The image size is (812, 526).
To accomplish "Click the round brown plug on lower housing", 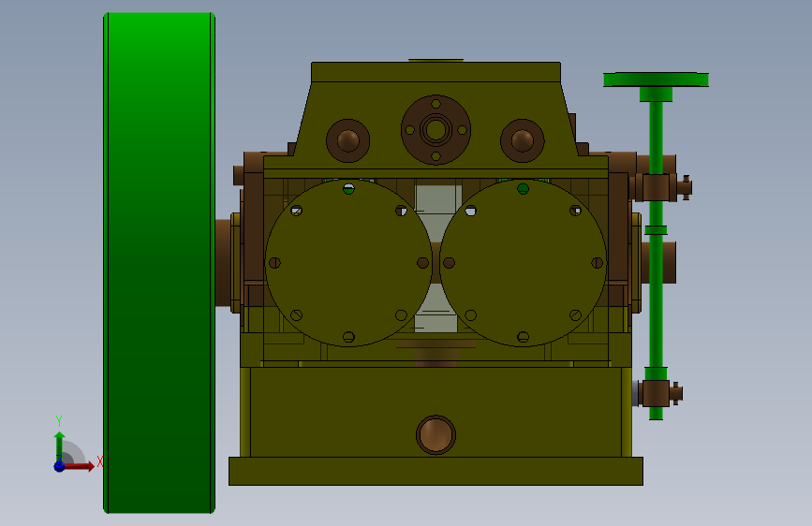I will (436, 435).
